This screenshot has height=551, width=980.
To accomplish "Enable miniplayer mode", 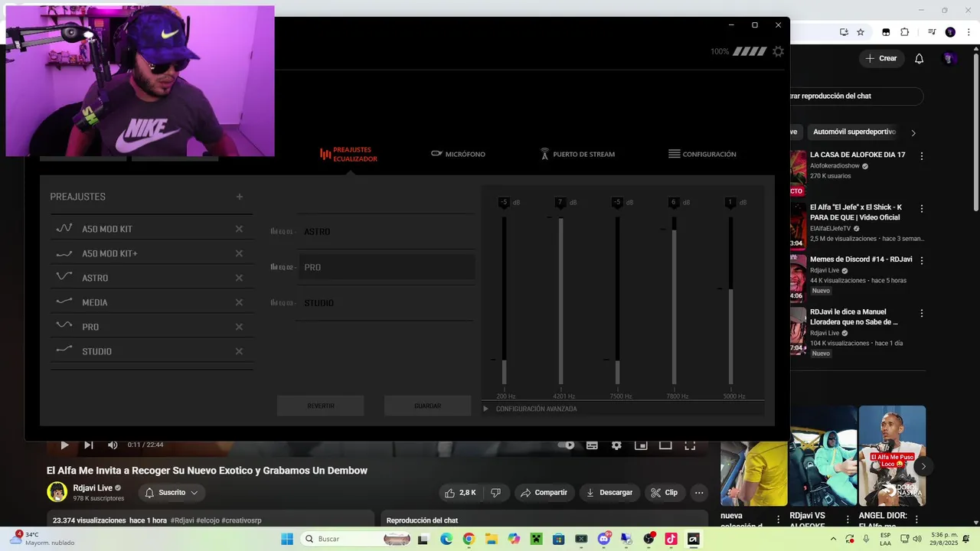I will tap(641, 445).
